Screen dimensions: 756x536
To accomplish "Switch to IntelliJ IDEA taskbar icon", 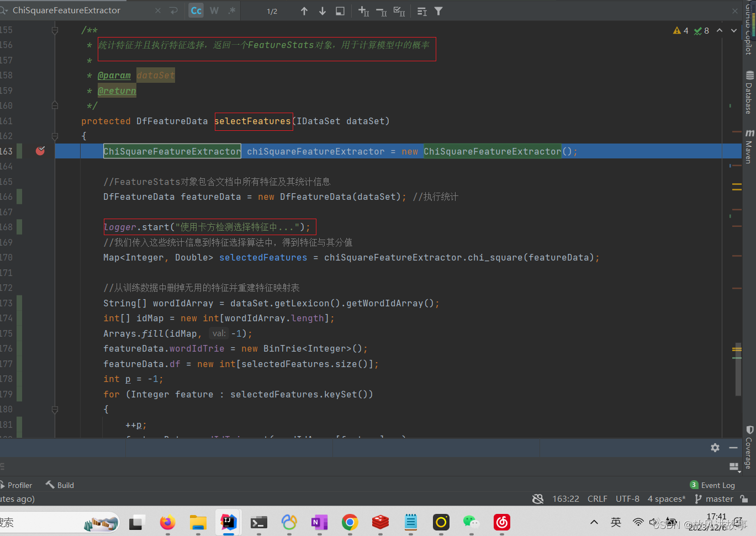I will click(228, 522).
